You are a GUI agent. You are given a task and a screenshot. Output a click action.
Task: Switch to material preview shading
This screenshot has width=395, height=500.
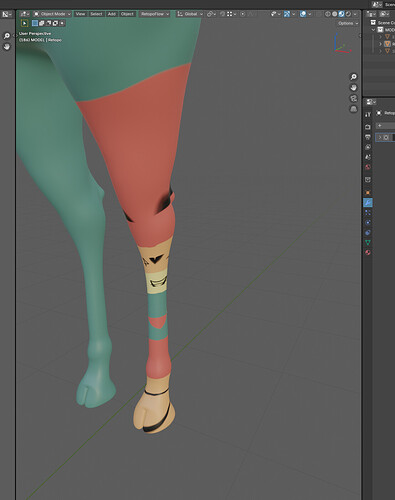pyautogui.click(x=341, y=14)
